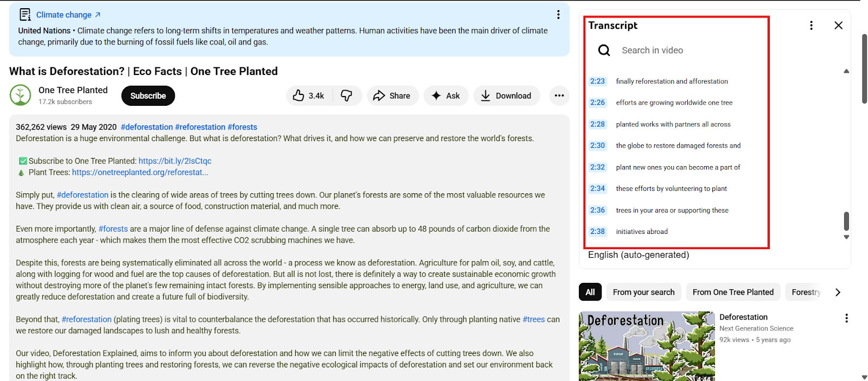Open the Deforestation video thumbnail
868x381 pixels.
tap(647, 346)
